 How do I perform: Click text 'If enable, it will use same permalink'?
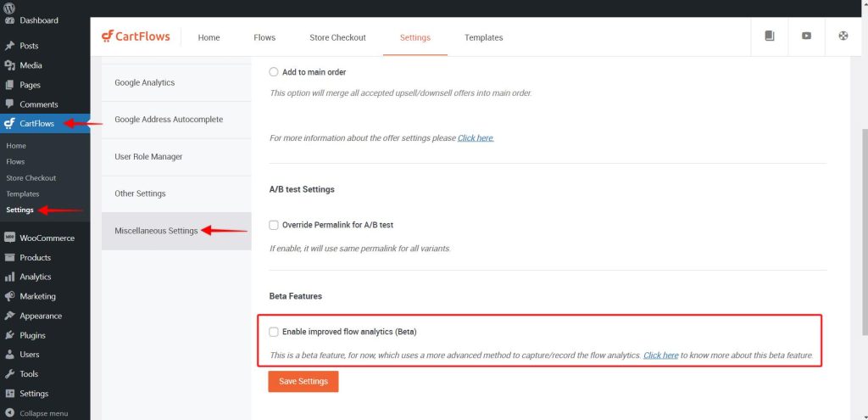[x=359, y=249]
